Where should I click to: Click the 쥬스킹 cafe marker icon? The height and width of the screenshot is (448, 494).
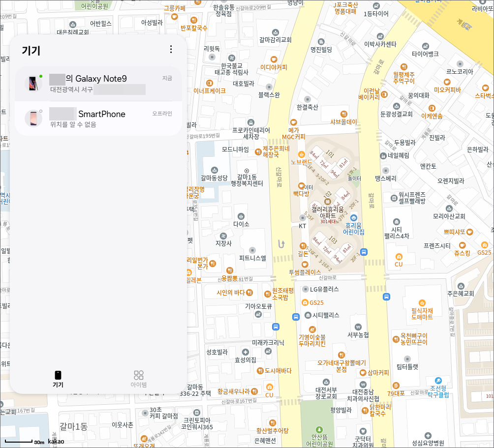point(462,245)
